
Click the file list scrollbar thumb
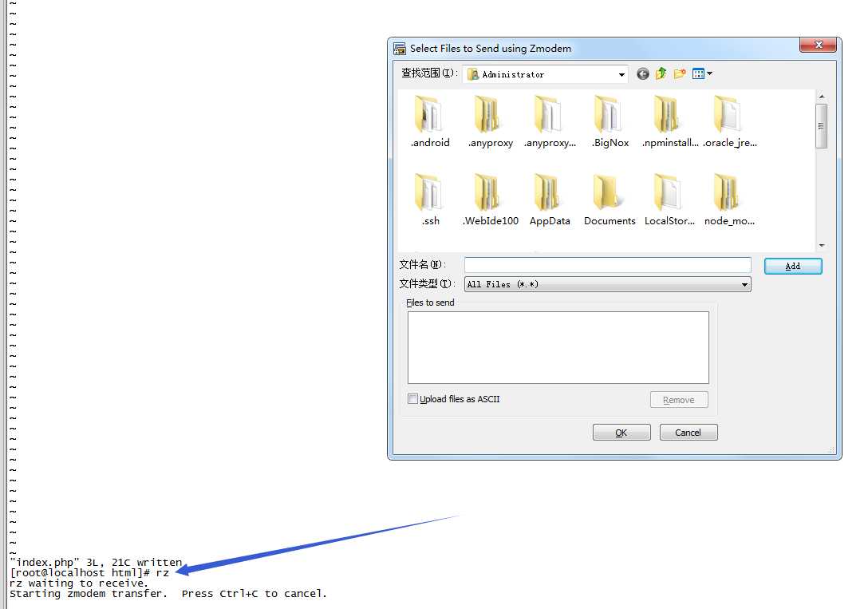(x=822, y=125)
